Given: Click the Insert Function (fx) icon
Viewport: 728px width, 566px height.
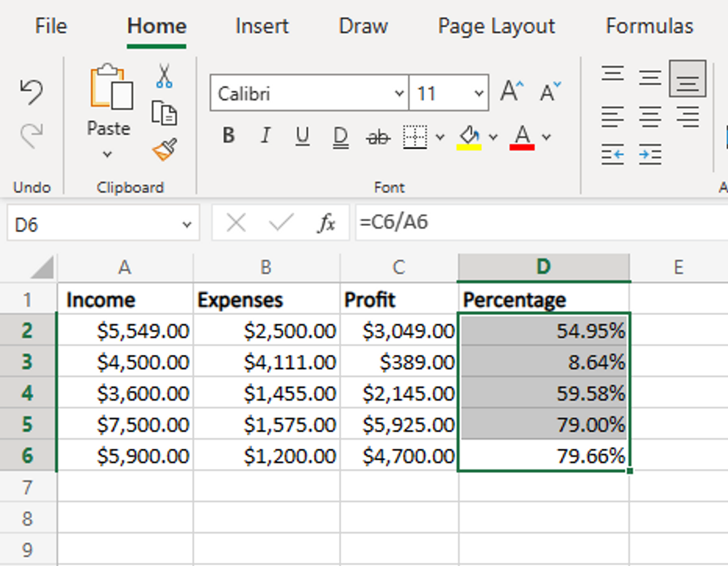Looking at the screenshot, I should pyautogui.click(x=328, y=223).
